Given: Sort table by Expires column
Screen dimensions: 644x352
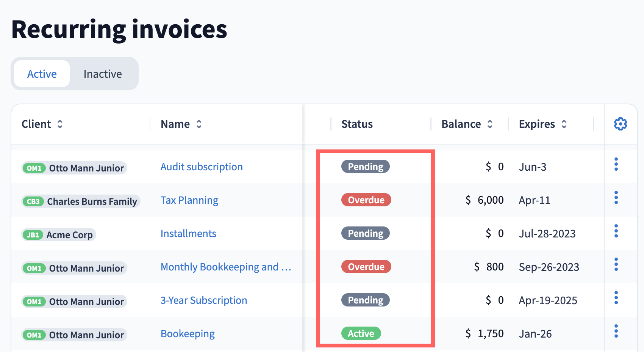Looking at the screenshot, I should click(x=564, y=124).
